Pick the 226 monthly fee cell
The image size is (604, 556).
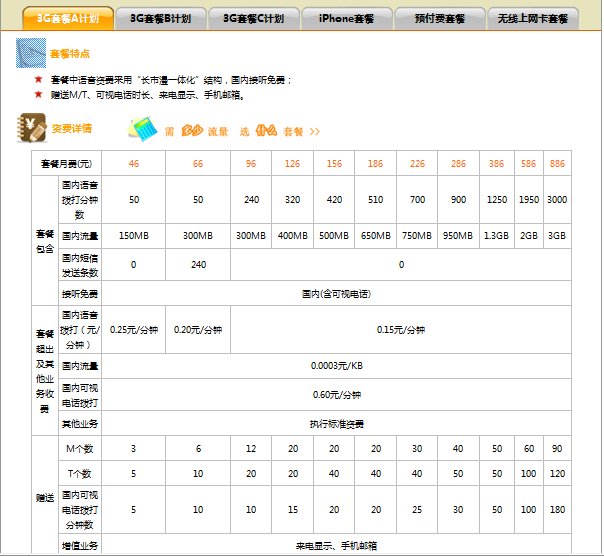pos(417,163)
